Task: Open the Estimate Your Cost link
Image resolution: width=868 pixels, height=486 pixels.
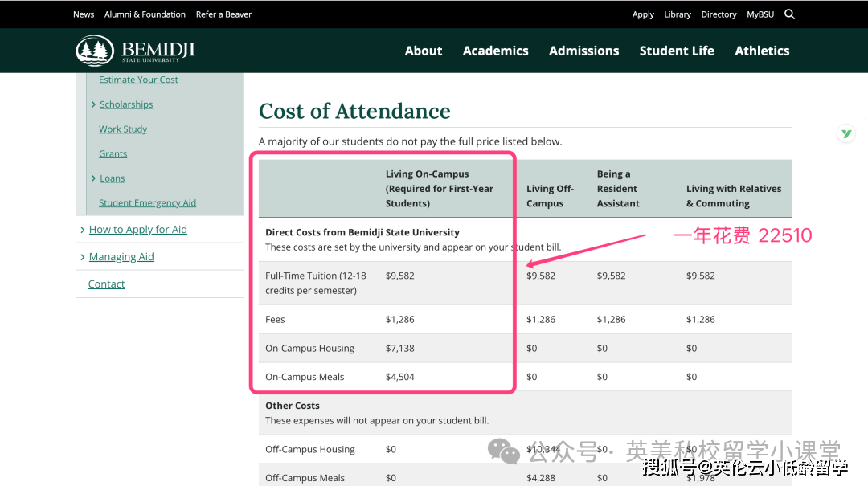Action: [x=138, y=80]
